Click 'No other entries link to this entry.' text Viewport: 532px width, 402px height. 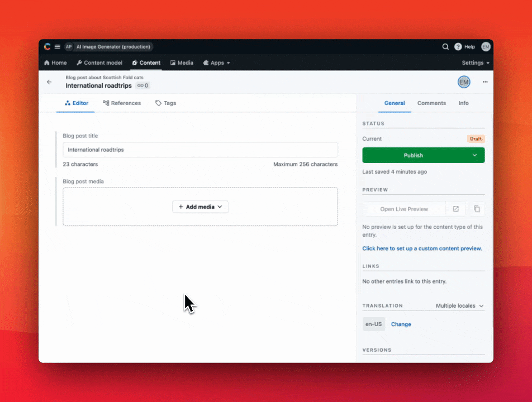[405, 281]
